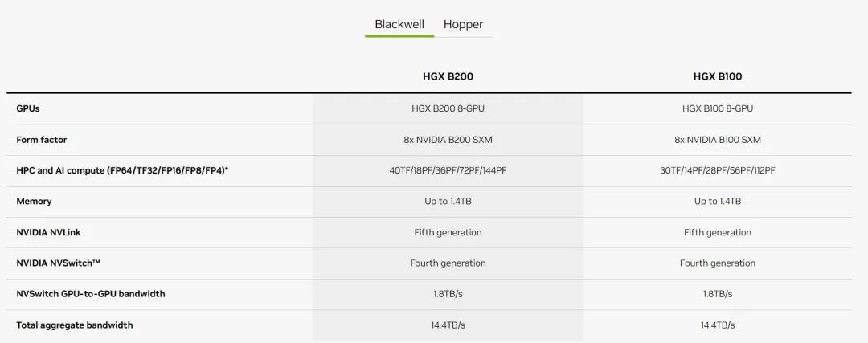Click the HGX B100 column header
This screenshot has width=868, height=343.
[718, 76]
